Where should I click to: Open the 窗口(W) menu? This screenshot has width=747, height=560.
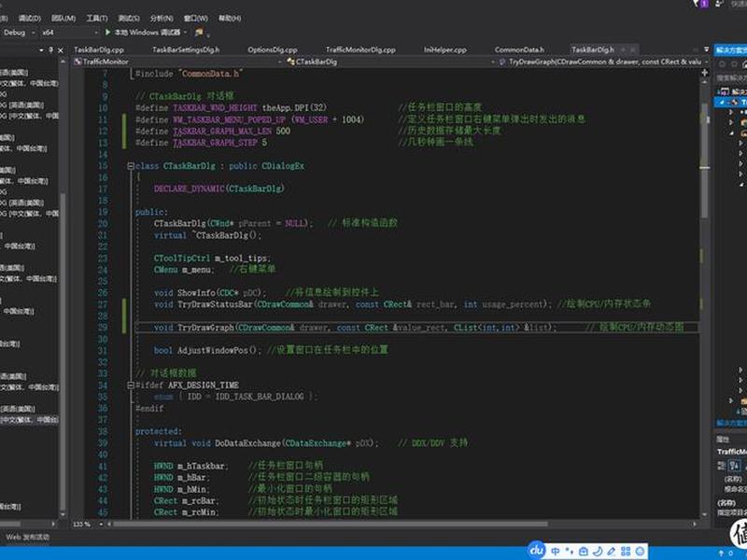[196, 18]
